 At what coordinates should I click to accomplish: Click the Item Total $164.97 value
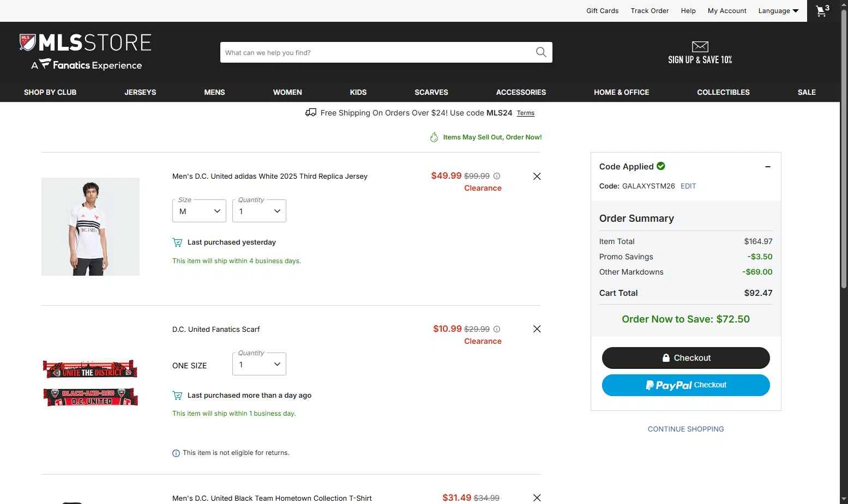click(758, 241)
